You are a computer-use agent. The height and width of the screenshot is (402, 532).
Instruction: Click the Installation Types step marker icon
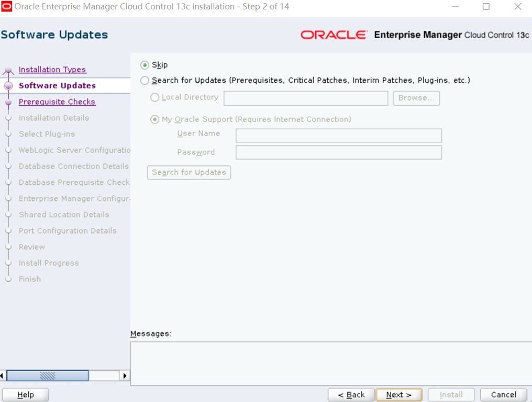click(8, 70)
